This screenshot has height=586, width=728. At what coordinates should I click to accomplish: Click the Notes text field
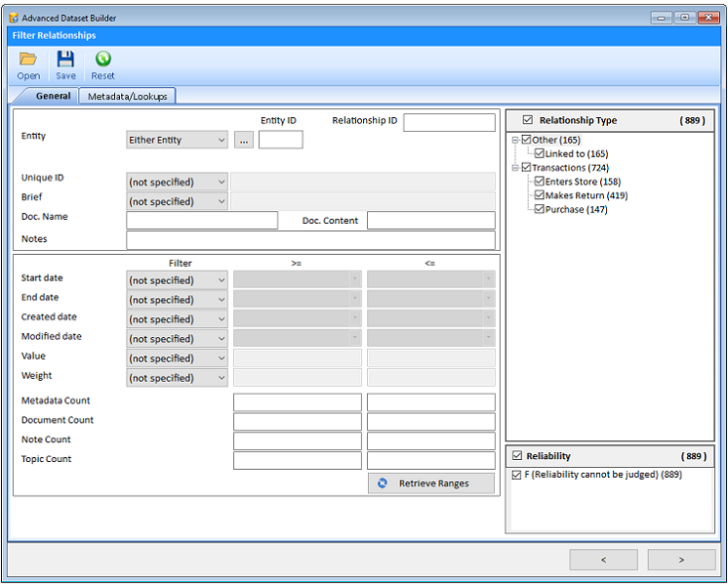(310, 240)
